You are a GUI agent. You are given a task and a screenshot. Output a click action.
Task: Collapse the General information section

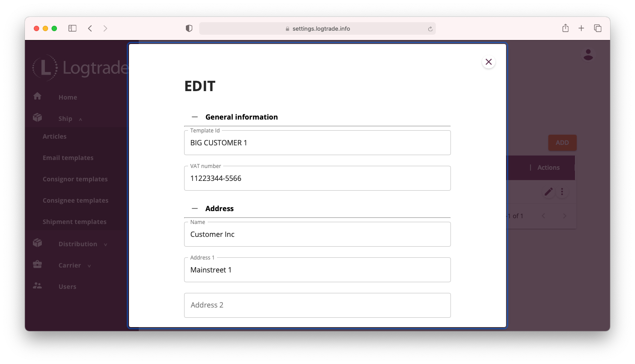click(195, 117)
